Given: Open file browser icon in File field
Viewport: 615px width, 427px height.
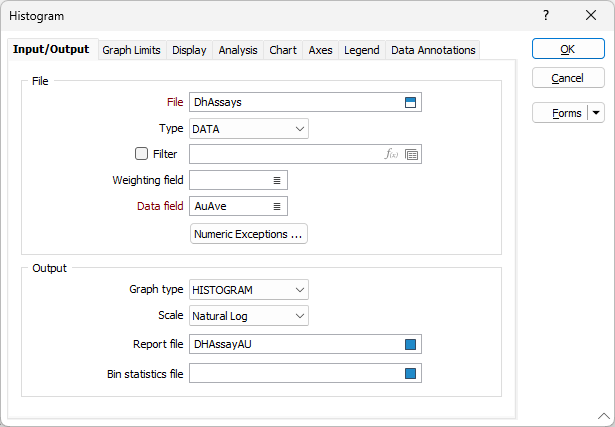Looking at the screenshot, I should point(410,102).
